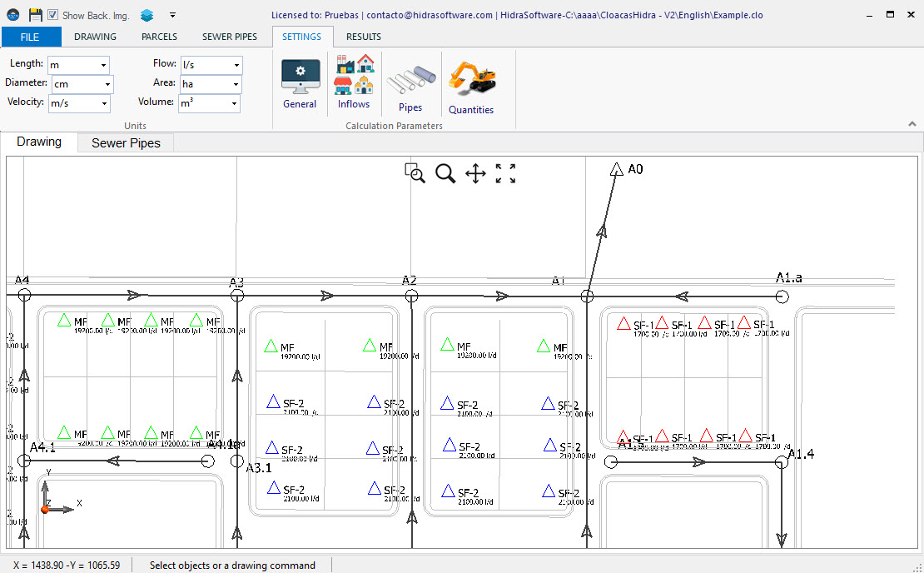Activate the Pan tool
The width and height of the screenshot is (924, 573).
[474, 173]
